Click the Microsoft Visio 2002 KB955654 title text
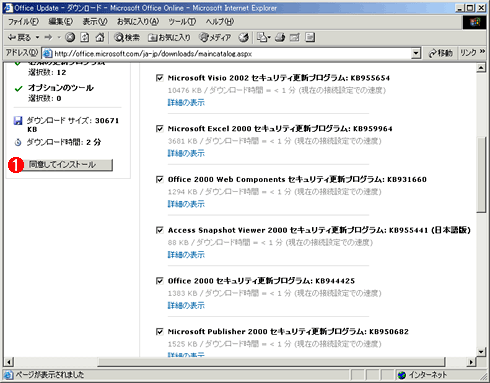Image resolution: width=490 pixels, height=383 pixels. click(279, 78)
